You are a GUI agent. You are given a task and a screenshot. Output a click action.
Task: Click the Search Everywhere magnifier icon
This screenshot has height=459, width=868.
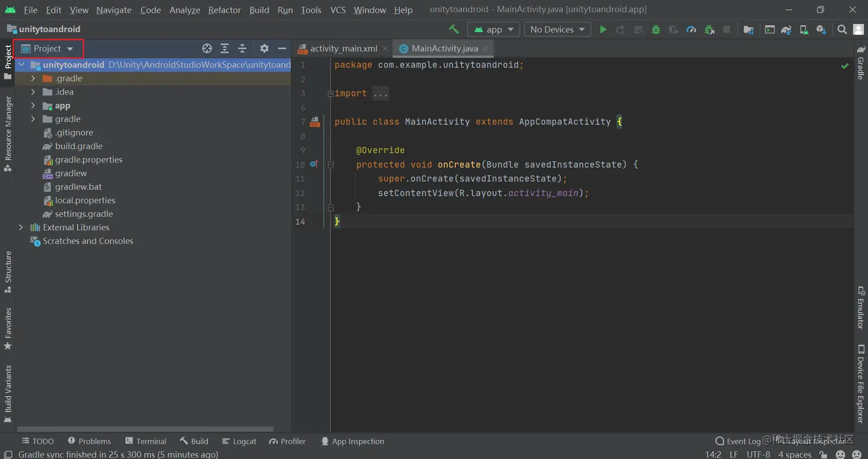tap(842, 29)
